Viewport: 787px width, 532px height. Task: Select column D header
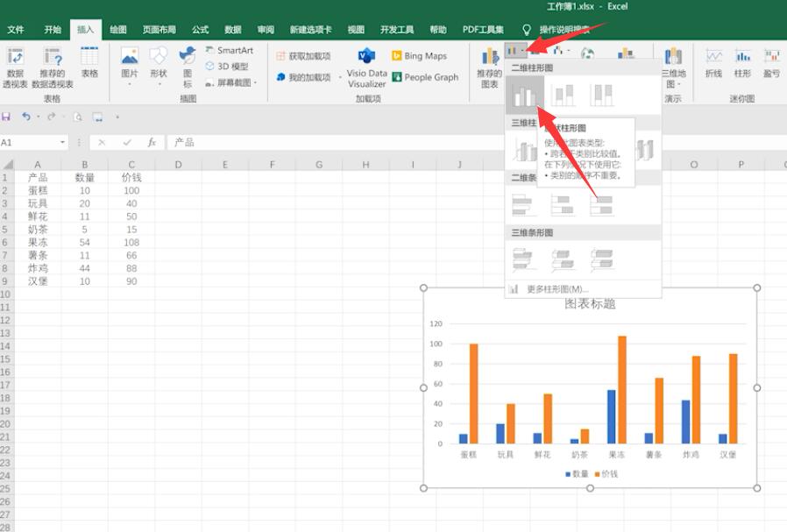(178, 164)
